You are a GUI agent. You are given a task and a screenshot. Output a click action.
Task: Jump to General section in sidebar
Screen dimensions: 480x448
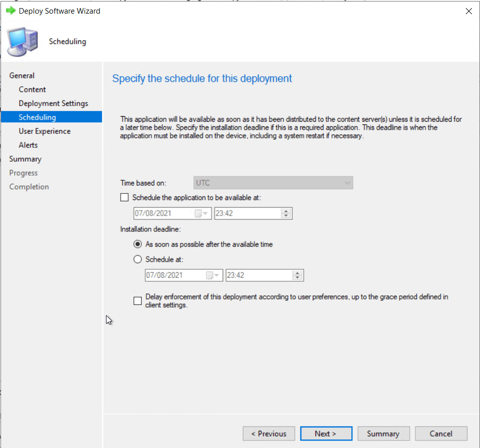pos(22,76)
